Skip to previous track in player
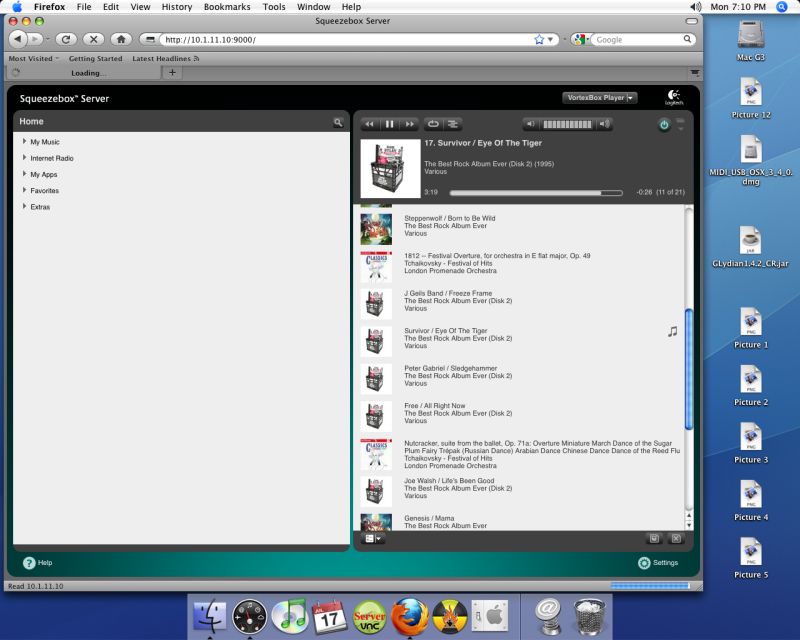Image resolution: width=800 pixels, height=640 pixels. tap(370, 124)
